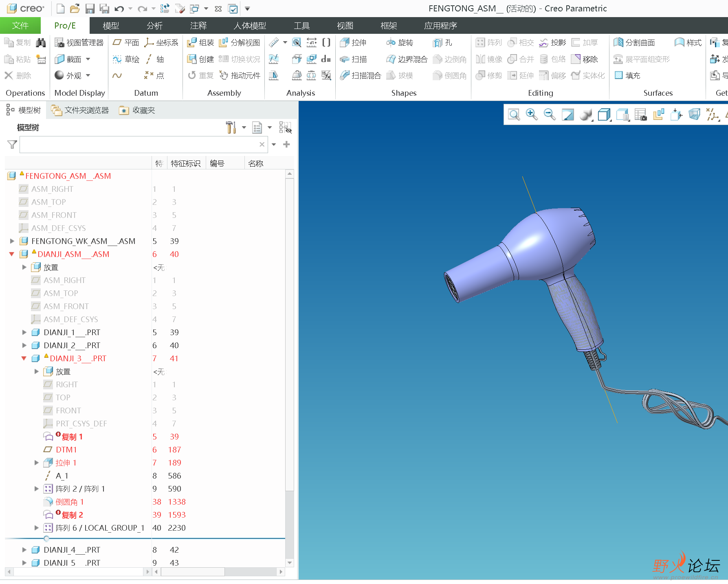The height and width of the screenshot is (584, 728).
Task: Switch to the Folder Browser (文件夹浏览器) tab
Action: click(80, 110)
